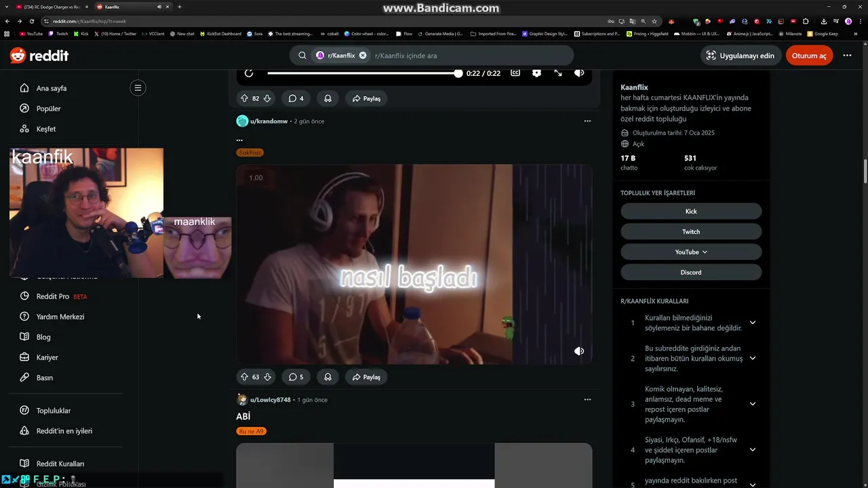Remove the r/Kaanflix search scope chip
Viewport: 868px width, 488px height.
coord(363,56)
